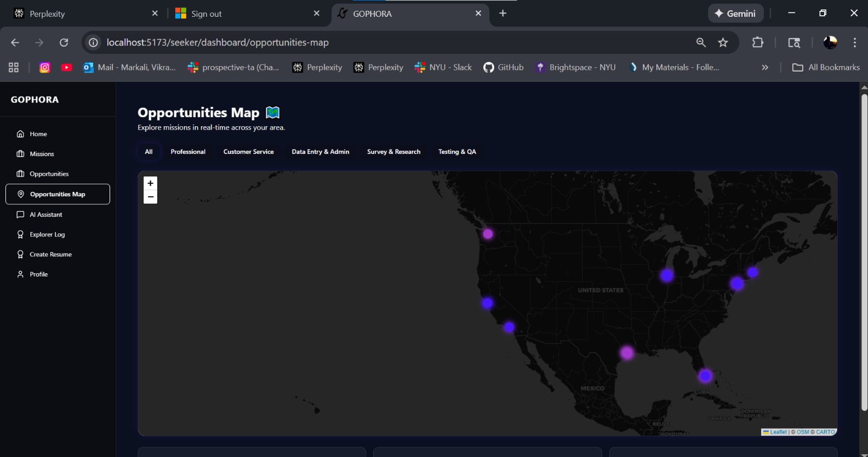Go to Opportunities sidebar page
This screenshot has width=868, height=457.
[58, 174]
